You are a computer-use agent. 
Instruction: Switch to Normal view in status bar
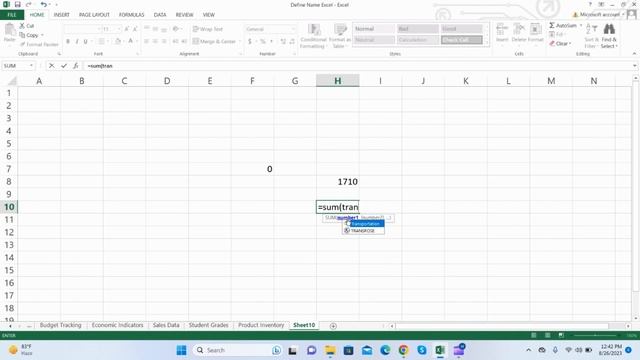tap(534, 335)
